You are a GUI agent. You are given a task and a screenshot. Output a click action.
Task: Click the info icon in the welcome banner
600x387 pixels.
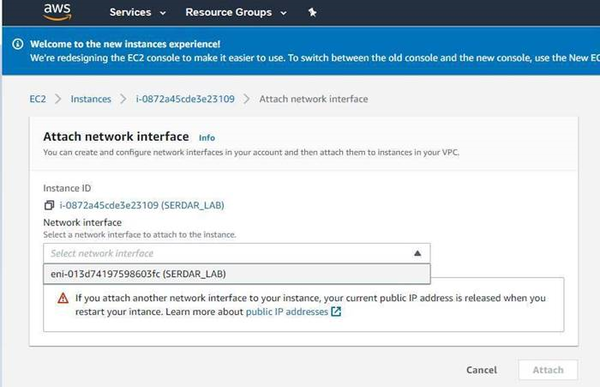pos(18,44)
